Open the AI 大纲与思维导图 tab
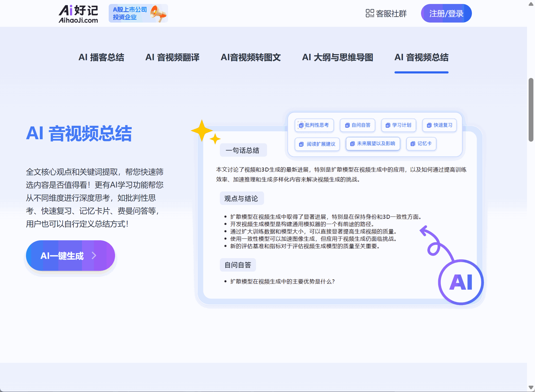 pos(338,58)
